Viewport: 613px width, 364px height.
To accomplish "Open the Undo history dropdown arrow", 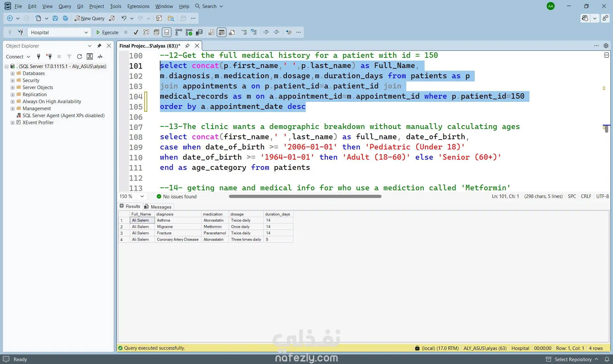I will (x=132, y=18).
